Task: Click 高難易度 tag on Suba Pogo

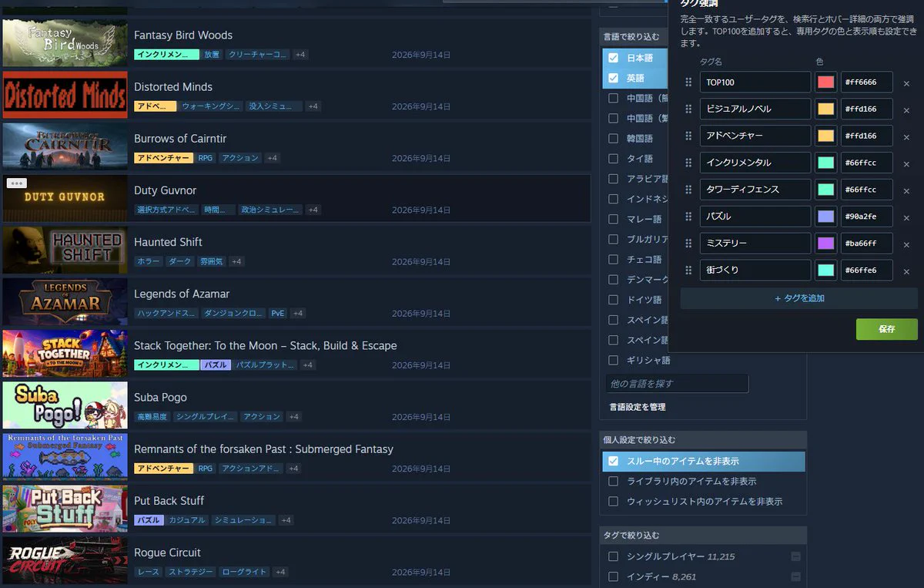Action: tap(152, 417)
